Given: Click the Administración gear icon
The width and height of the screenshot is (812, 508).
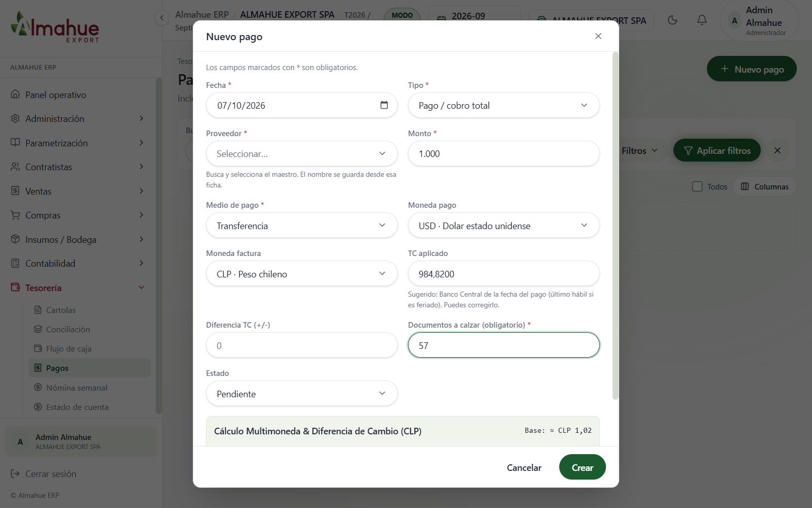Looking at the screenshot, I should [15, 118].
